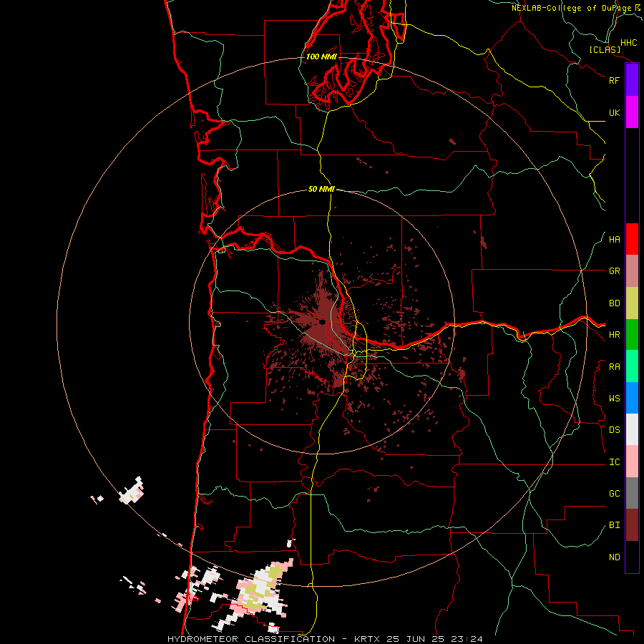This screenshot has width=644, height=644.
Task: Click the WS blue legend swatch
Action: (632, 398)
